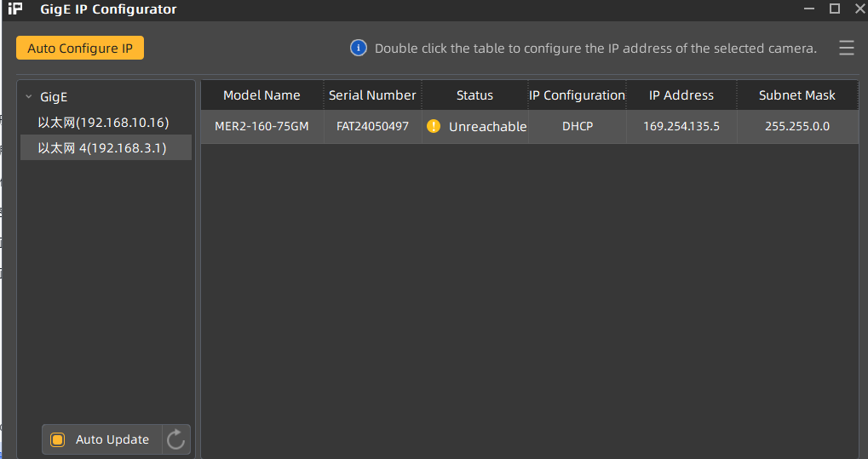Click the IP Address column header
This screenshot has height=459, width=868.
681,95
